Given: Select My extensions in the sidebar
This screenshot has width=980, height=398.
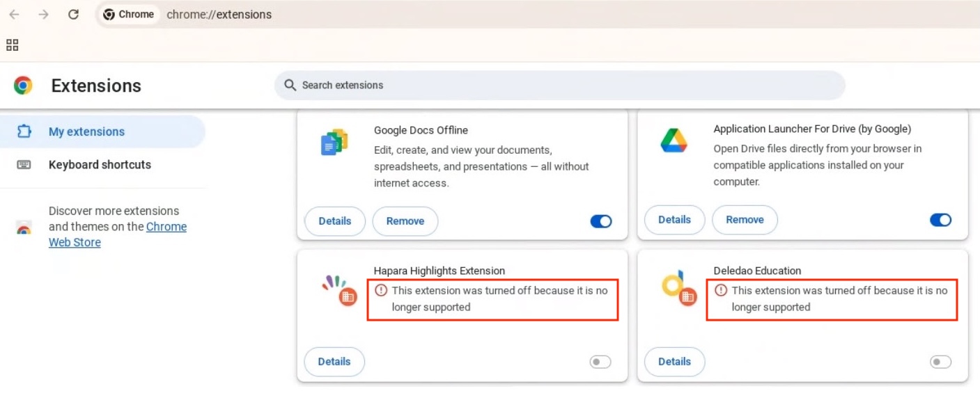Looking at the screenshot, I should click(102, 132).
